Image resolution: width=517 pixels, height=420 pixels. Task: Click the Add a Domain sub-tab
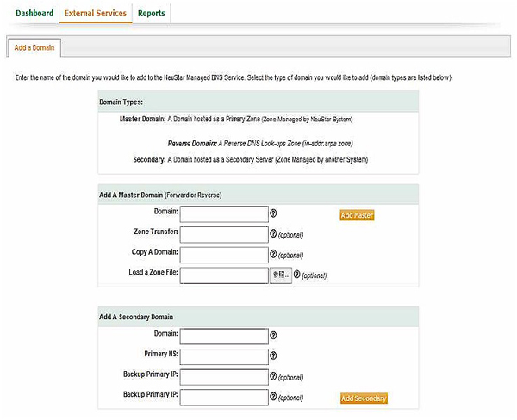click(x=32, y=48)
